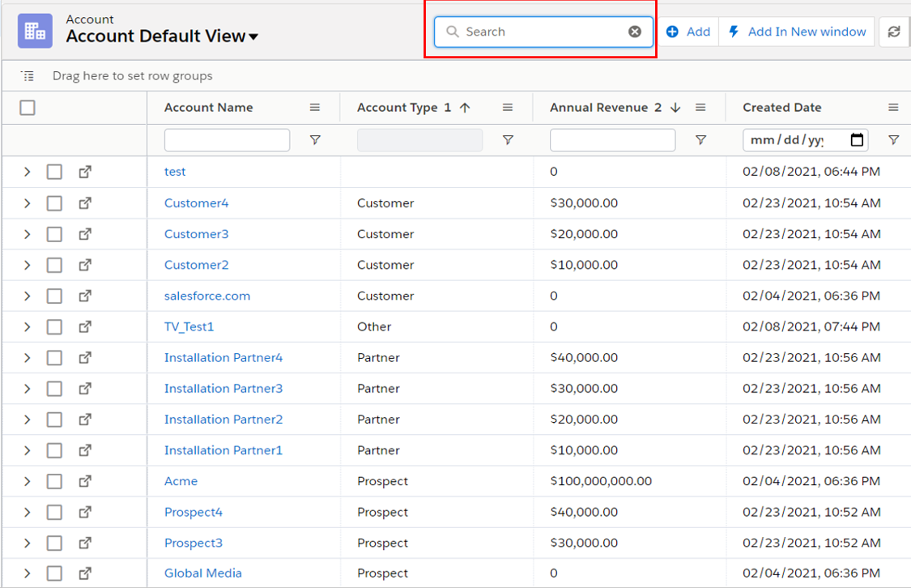
Task: Check the checkbox for salesforce.com row
Action: click(54, 296)
